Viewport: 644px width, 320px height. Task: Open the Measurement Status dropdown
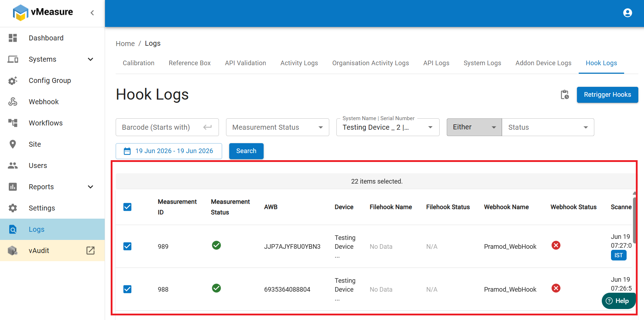click(x=277, y=127)
